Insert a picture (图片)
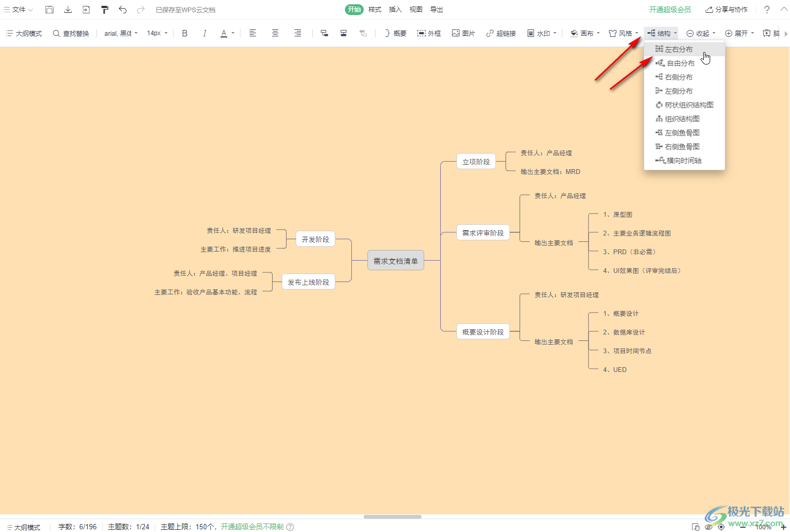Screen dimensions: 790x532 pyautogui.click(x=463, y=33)
